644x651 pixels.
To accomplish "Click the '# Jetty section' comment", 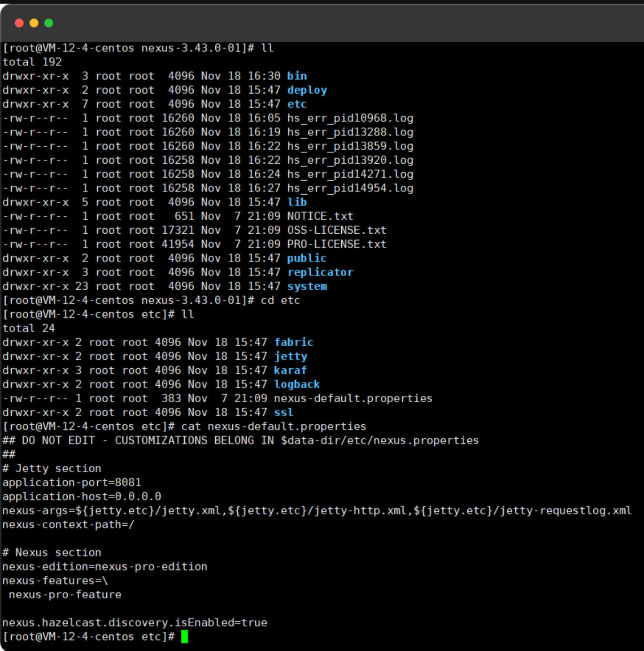I will point(52,468).
